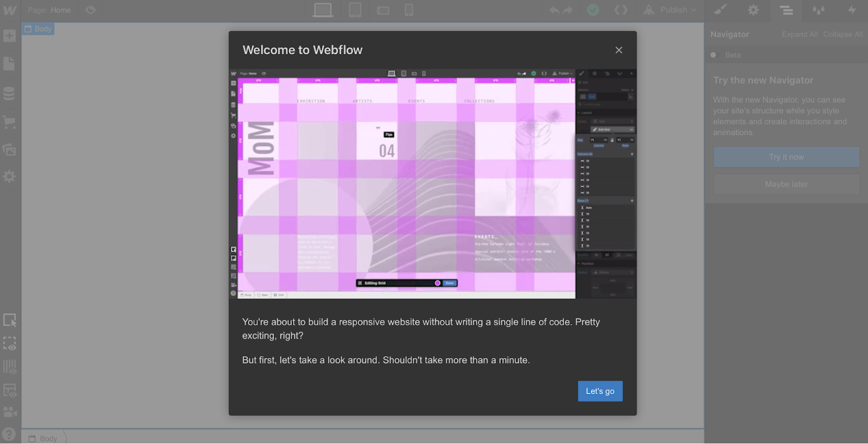Click Expand All in Navigator
The height and width of the screenshot is (444, 868).
(800, 34)
